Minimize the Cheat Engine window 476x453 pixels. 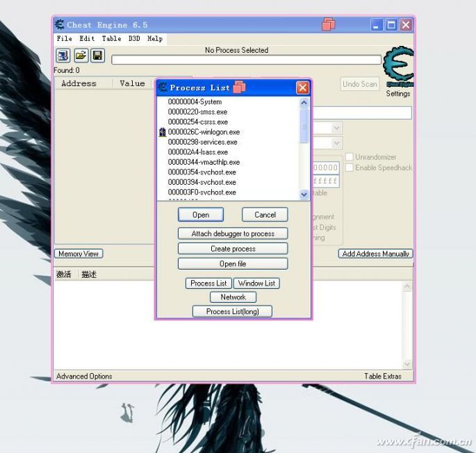pyautogui.click(x=377, y=24)
